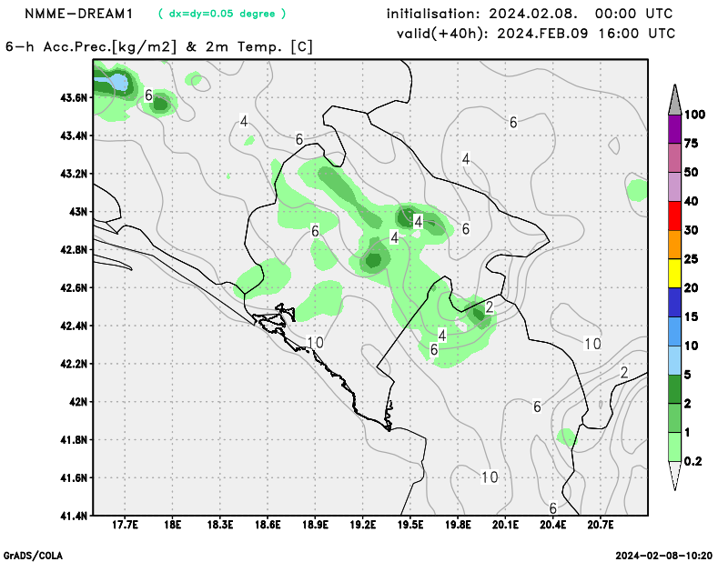Click the 6-h Acc.Prec. & 2m Temp. subtitle

pos(159,47)
